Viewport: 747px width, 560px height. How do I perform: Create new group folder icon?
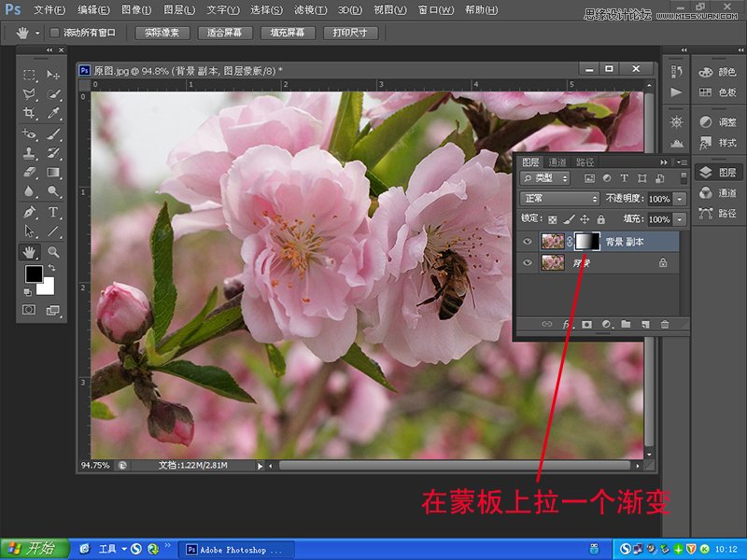click(626, 324)
